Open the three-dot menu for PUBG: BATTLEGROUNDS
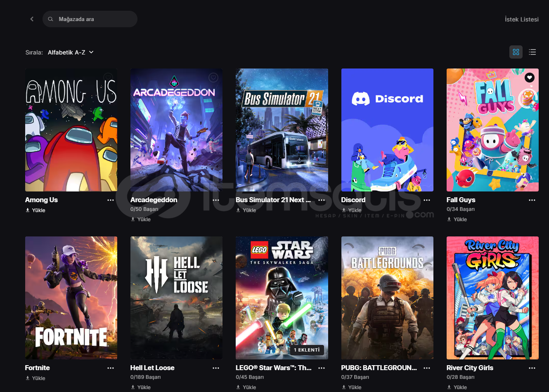This screenshot has height=392, width=549. (427, 368)
